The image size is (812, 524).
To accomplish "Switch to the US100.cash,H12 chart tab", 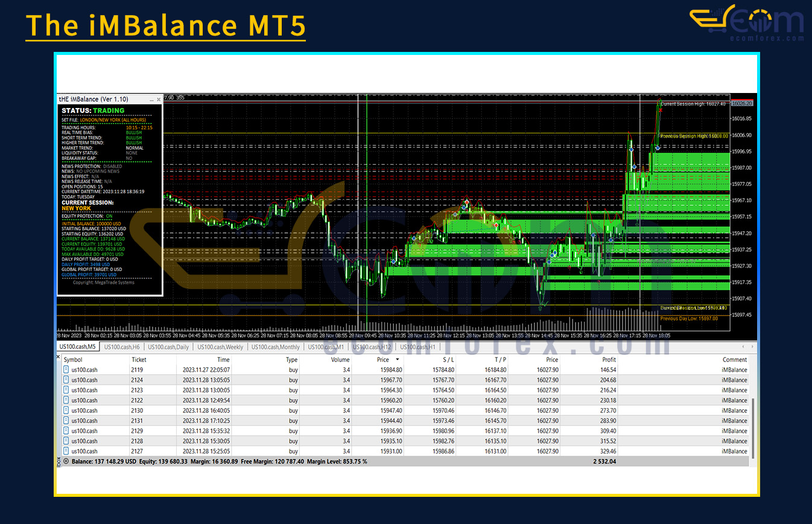I will [x=372, y=347].
